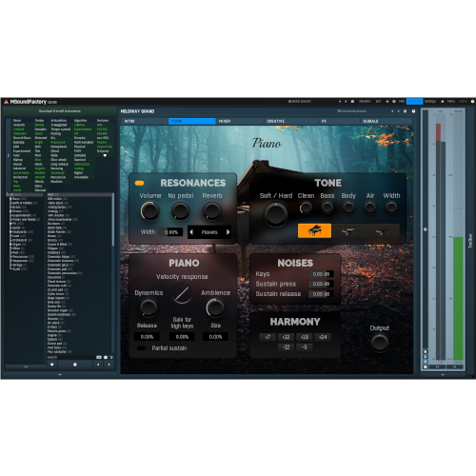Click Download & install instruments button
The image size is (476, 476).
click(60, 111)
